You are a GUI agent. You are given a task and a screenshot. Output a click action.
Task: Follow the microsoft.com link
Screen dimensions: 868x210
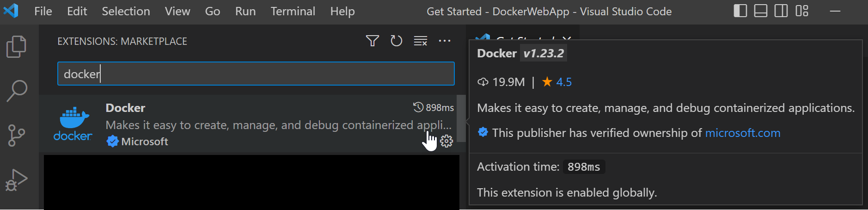(x=742, y=133)
